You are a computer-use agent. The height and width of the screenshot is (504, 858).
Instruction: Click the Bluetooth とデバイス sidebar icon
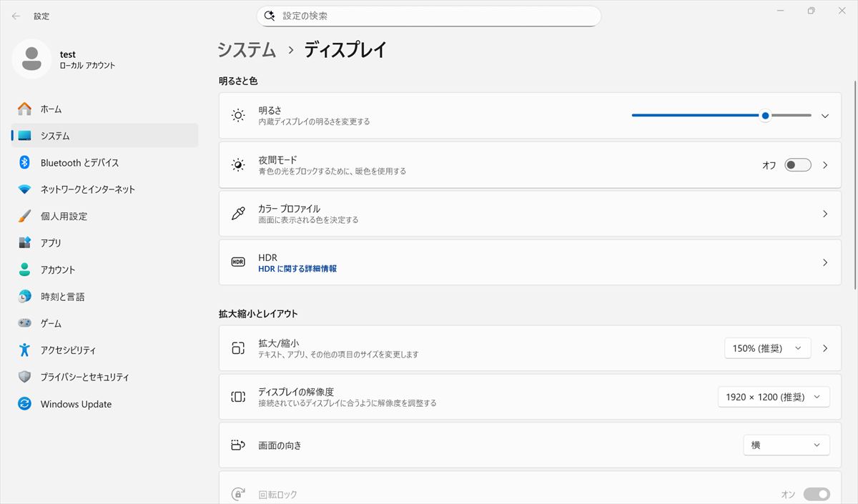(x=24, y=162)
